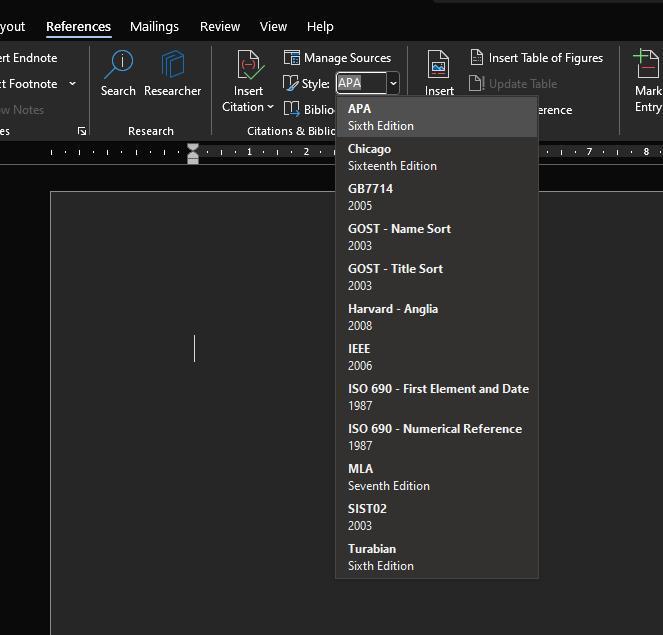Open the Layout tab
The width and height of the screenshot is (663, 635).
12,27
